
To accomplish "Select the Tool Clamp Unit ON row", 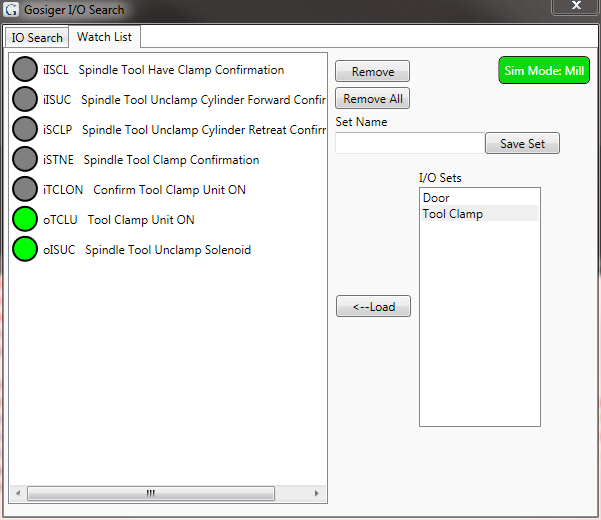I will 141,220.
